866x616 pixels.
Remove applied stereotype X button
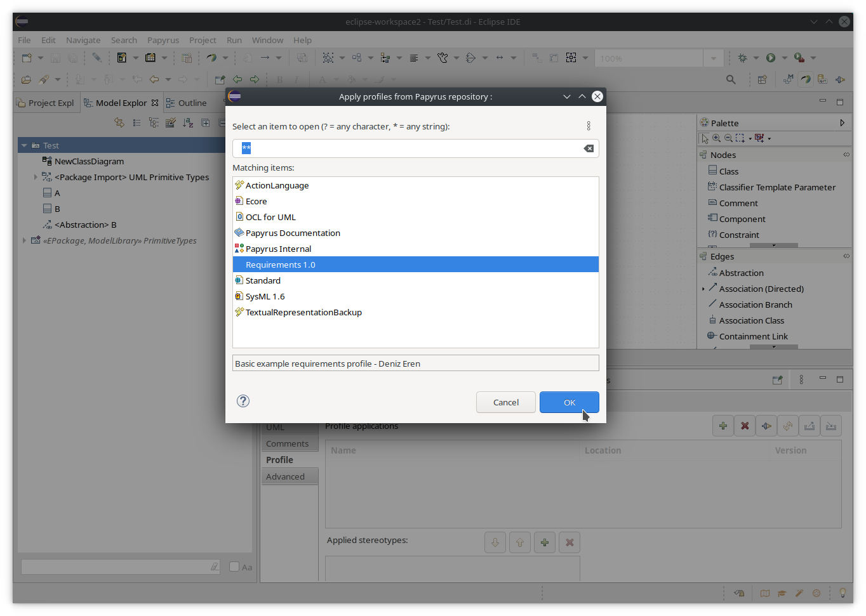[570, 542]
